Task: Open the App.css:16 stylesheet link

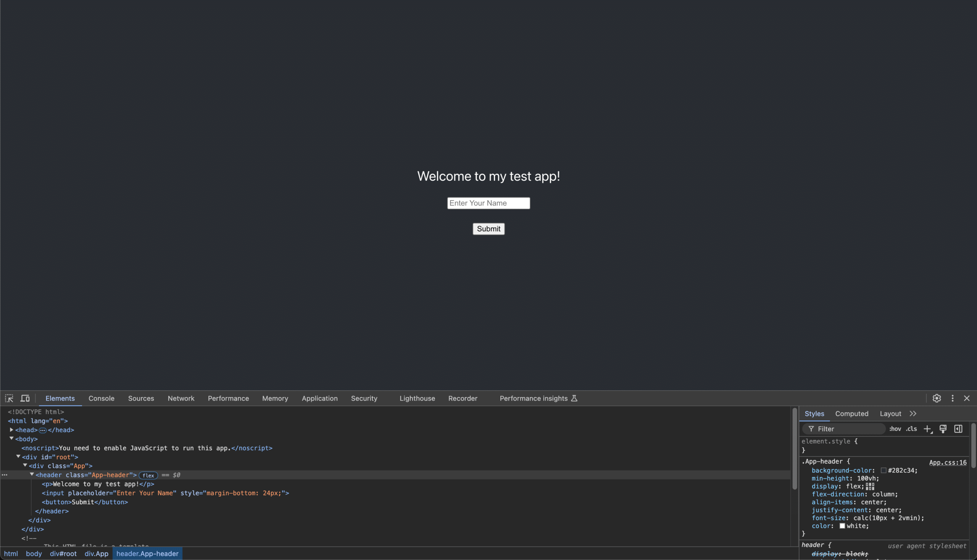Action: pyautogui.click(x=948, y=462)
